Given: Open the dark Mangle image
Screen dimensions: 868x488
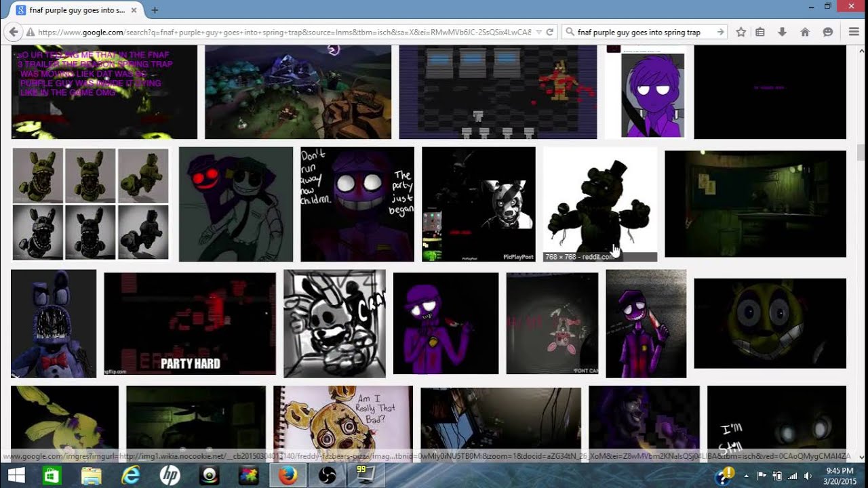Looking at the screenshot, I should [552, 323].
